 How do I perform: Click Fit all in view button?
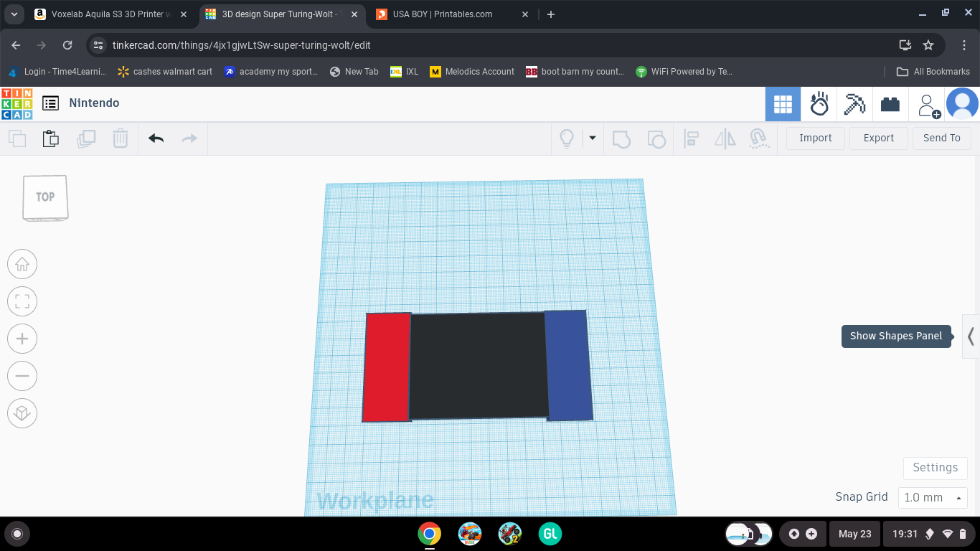(22, 301)
